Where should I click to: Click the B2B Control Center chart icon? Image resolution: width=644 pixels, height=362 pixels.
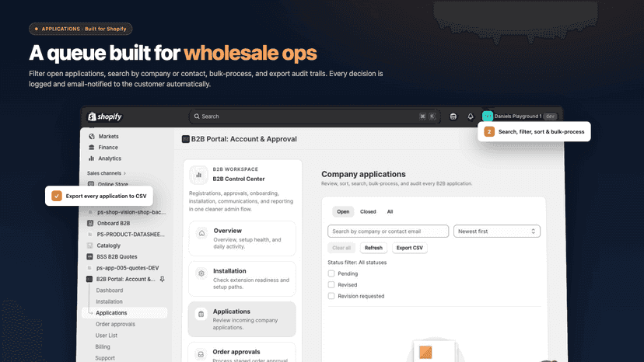[199, 175]
